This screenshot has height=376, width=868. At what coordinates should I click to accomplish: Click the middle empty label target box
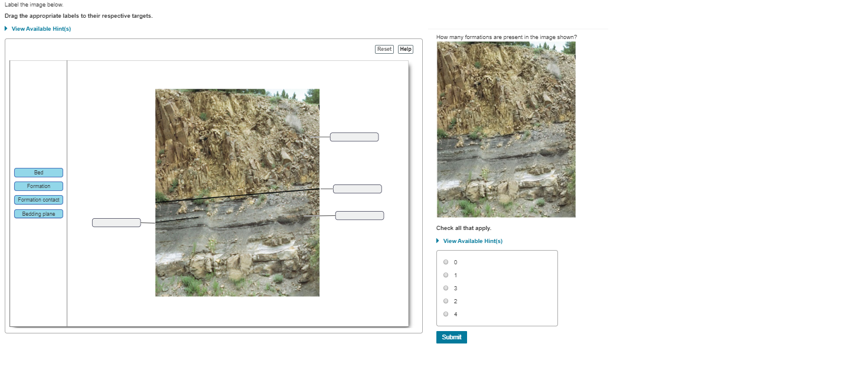click(357, 189)
